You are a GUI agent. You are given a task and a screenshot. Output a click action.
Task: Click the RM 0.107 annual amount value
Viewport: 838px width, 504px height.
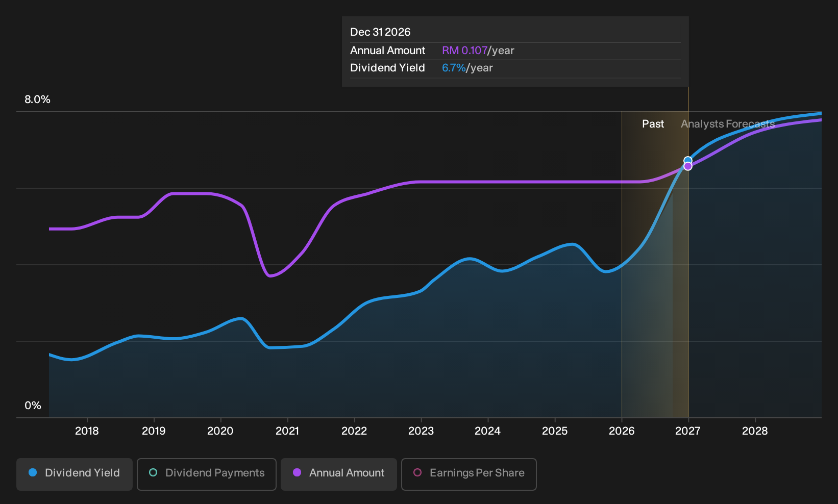464,51
